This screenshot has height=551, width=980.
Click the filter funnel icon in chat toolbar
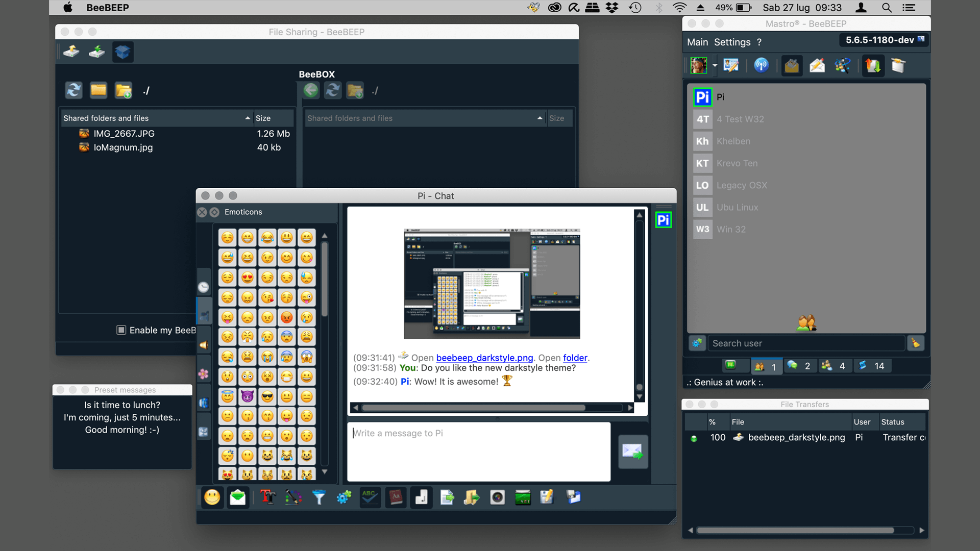point(318,497)
